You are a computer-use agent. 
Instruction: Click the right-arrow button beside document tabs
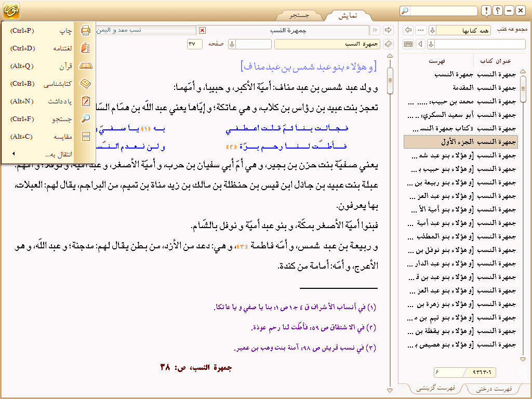click(388, 30)
